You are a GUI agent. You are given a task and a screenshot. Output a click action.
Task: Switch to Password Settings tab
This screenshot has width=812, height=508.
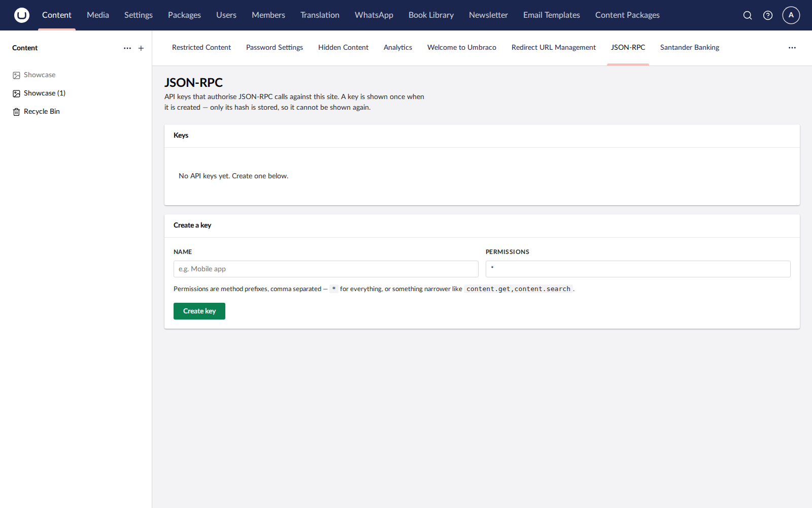pos(275,48)
